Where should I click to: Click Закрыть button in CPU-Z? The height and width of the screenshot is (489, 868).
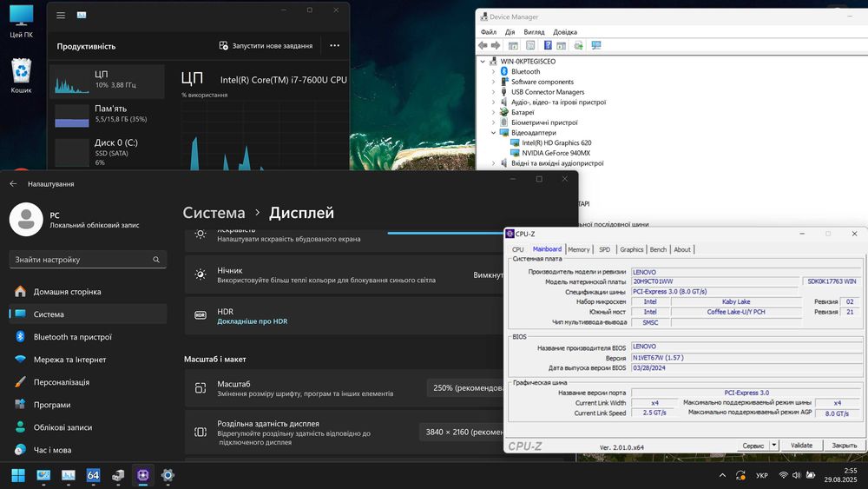click(x=844, y=446)
